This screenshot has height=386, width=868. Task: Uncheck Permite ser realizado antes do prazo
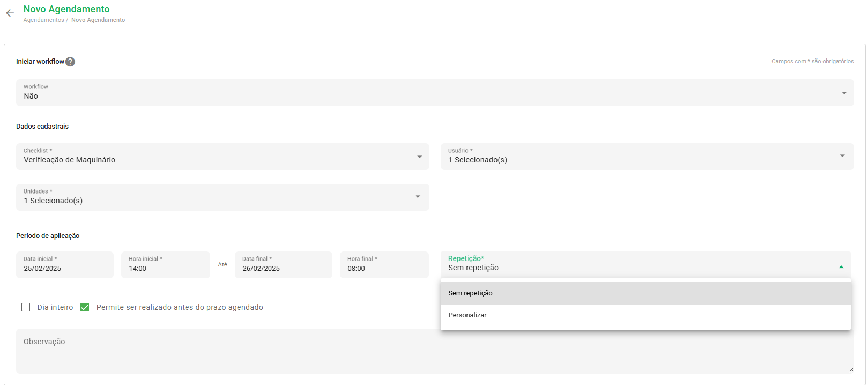pos(85,307)
